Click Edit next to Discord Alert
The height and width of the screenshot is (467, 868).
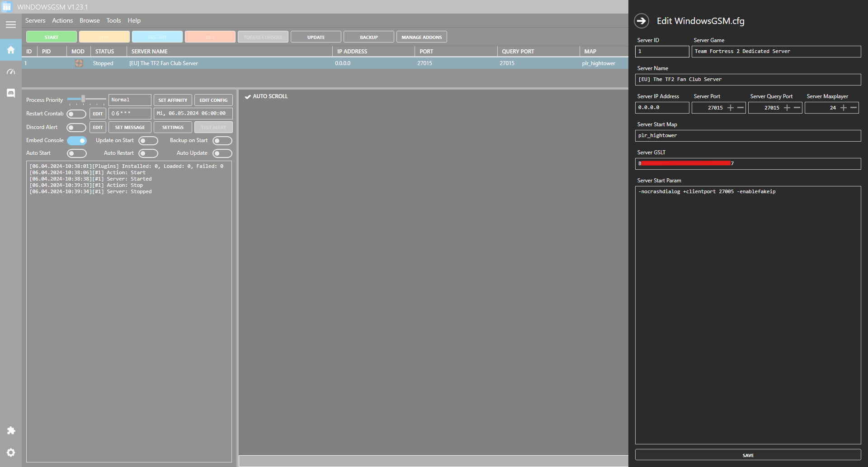click(x=98, y=127)
